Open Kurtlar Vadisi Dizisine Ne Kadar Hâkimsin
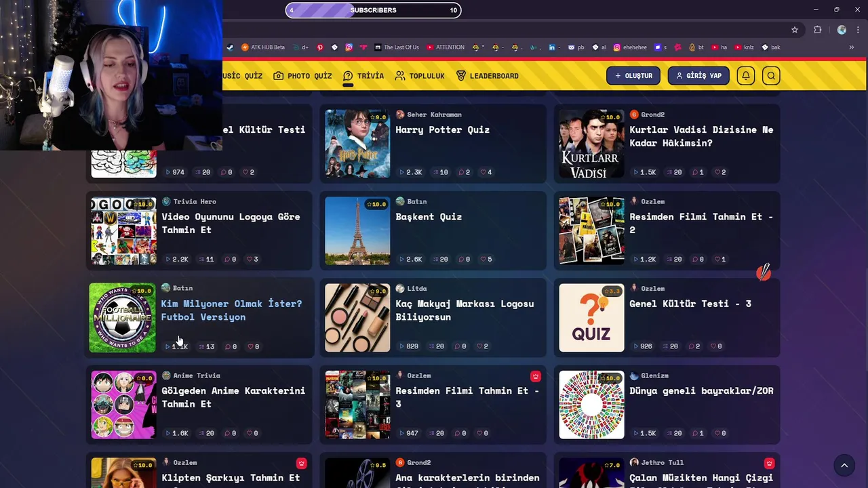 (701, 136)
